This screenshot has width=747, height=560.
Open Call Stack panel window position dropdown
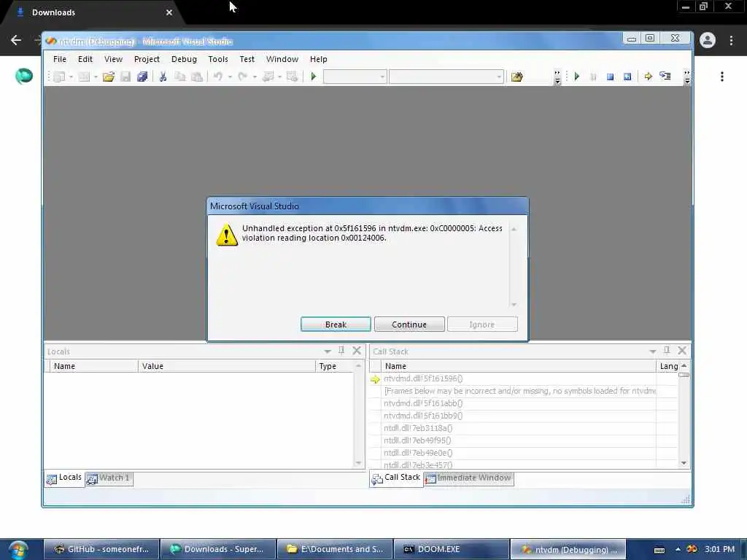point(653,351)
